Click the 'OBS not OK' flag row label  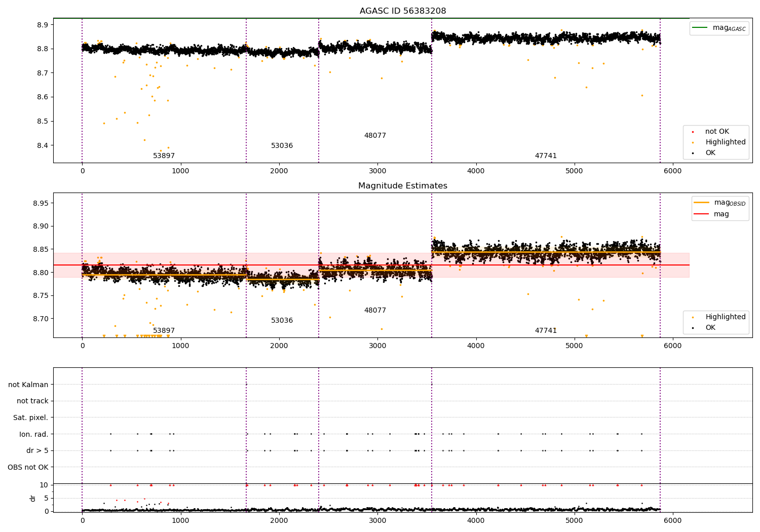click(x=28, y=468)
